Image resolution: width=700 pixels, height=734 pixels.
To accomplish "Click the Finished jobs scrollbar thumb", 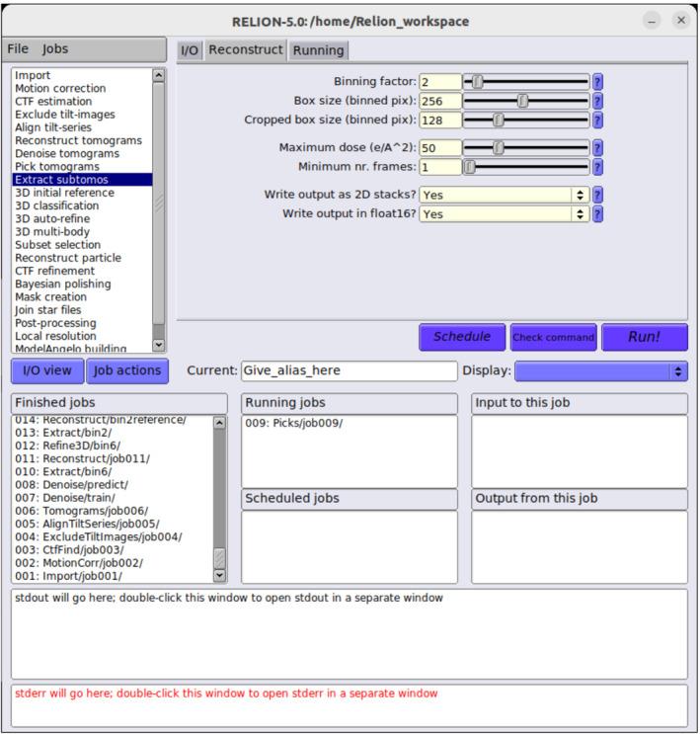I will click(219, 558).
